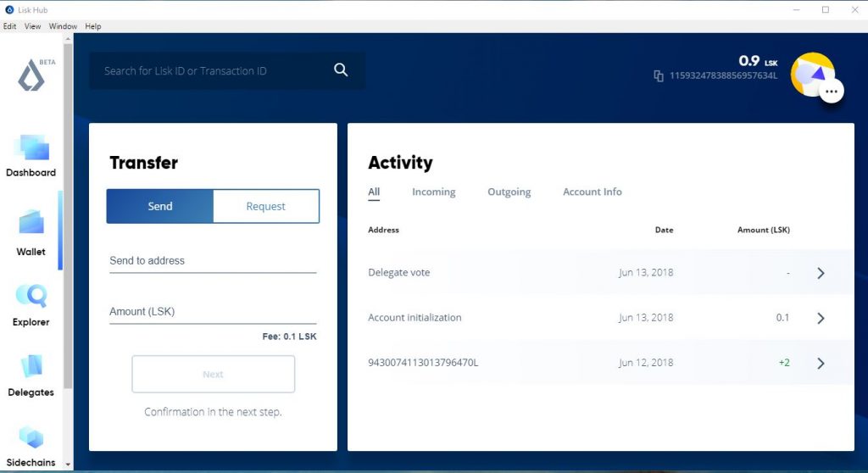Click the sidebar scrollbar up arrow
Viewport: 868px width, 473px height.
pos(68,39)
